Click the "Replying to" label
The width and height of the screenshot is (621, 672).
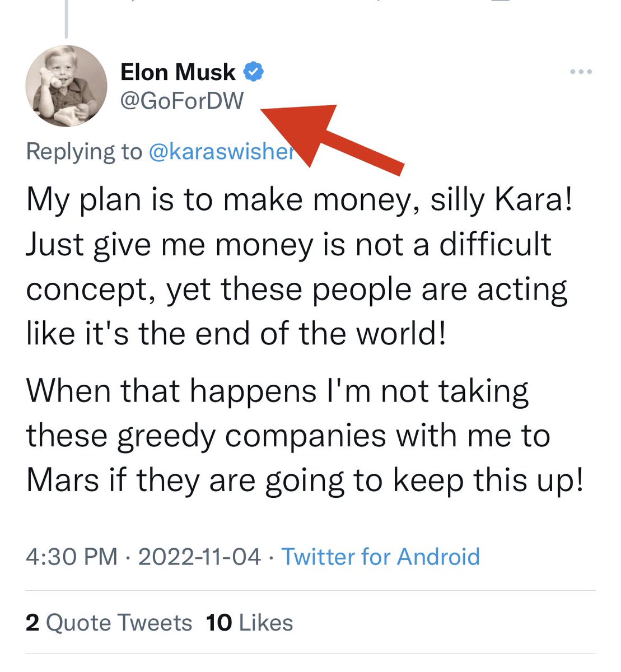coord(84,152)
